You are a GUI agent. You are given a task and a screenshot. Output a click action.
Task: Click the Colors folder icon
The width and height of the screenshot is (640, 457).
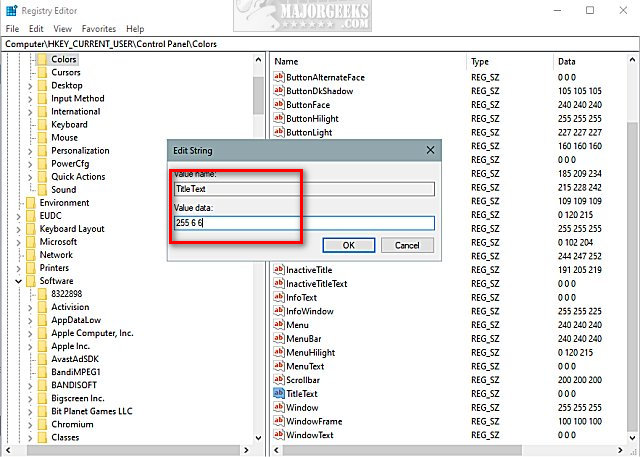(x=42, y=60)
